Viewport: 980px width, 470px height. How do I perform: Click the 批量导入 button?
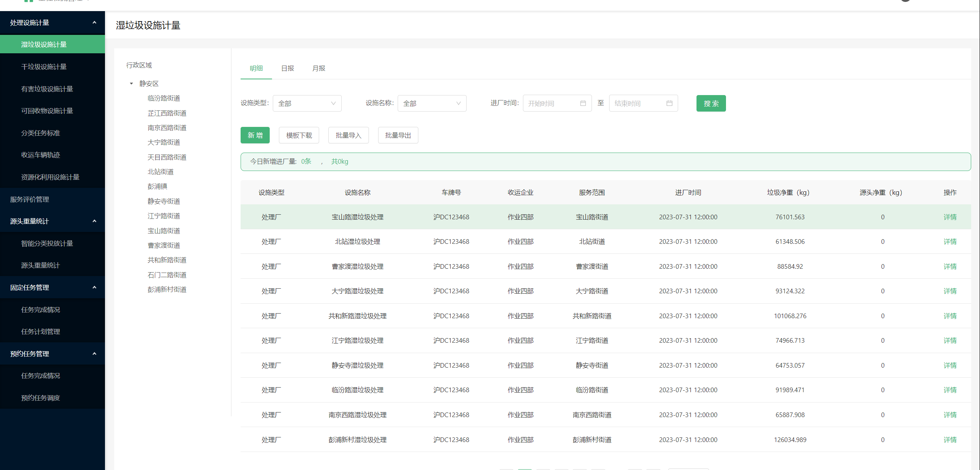pyautogui.click(x=348, y=135)
